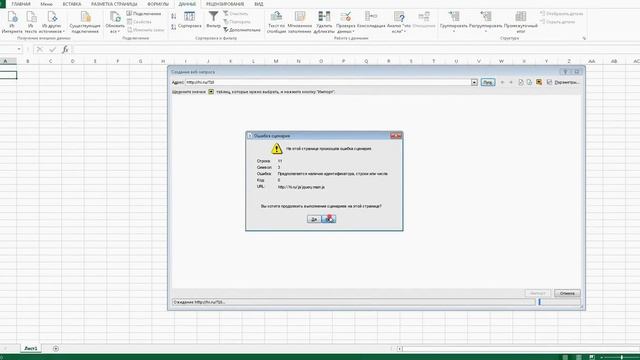The width and height of the screenshot is (640, 360).
Task: Click the formula bar input field
Action: [355, 49]
